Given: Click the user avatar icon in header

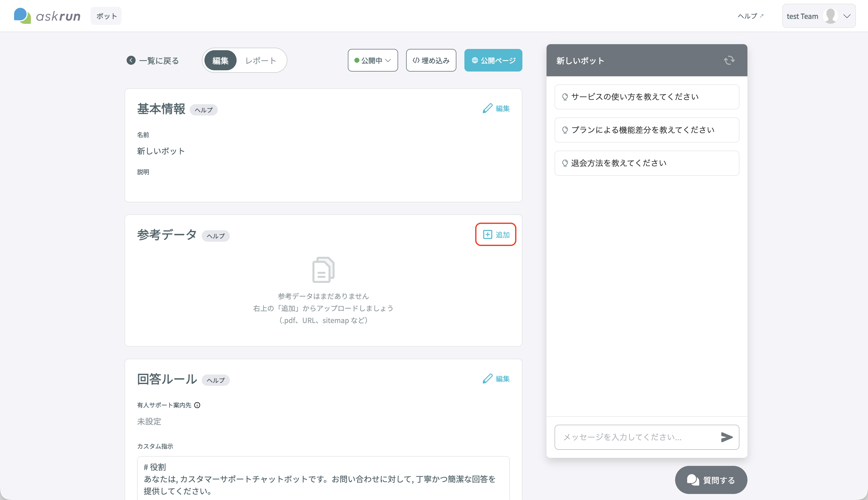Looking at the screenshot, I should click(x=831, y=16).
